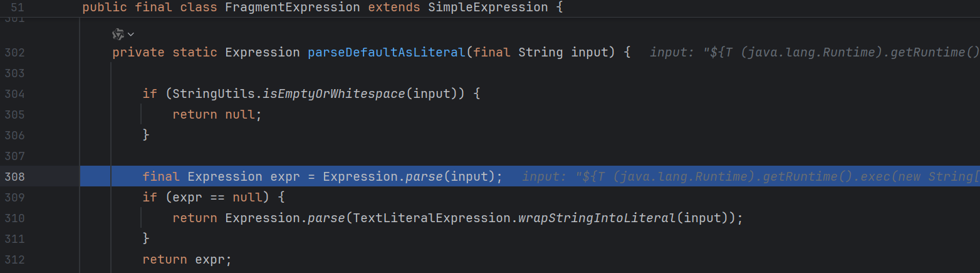The width and height of the screenshot is (980, 273).
Task: Click the inlay icon above parseDefaultAsLiteral
Action: 118,34
